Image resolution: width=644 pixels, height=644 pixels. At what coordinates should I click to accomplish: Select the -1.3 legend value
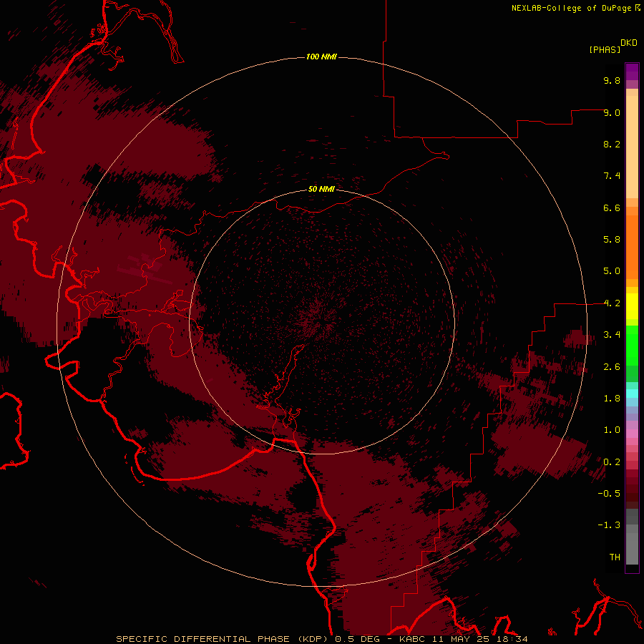(609, 525)
